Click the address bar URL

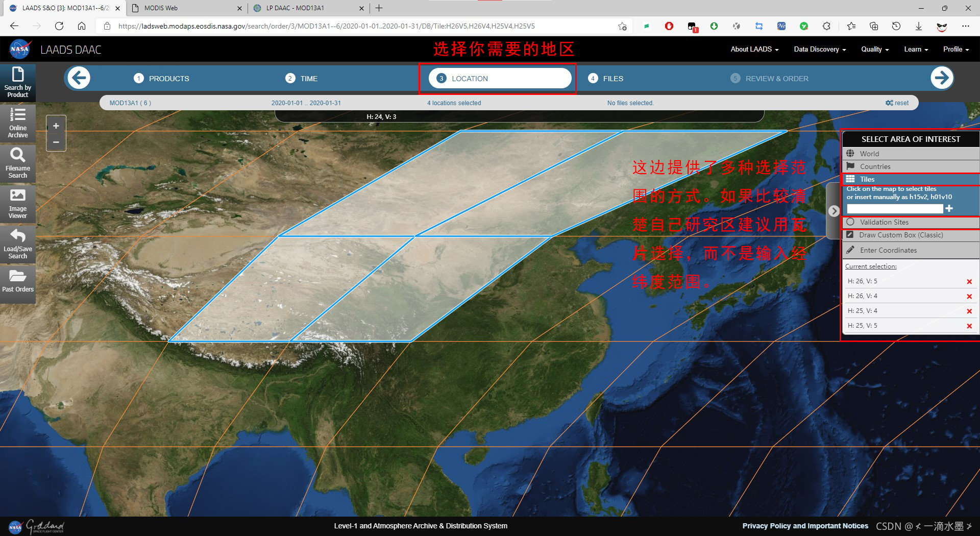click(327, 26)
